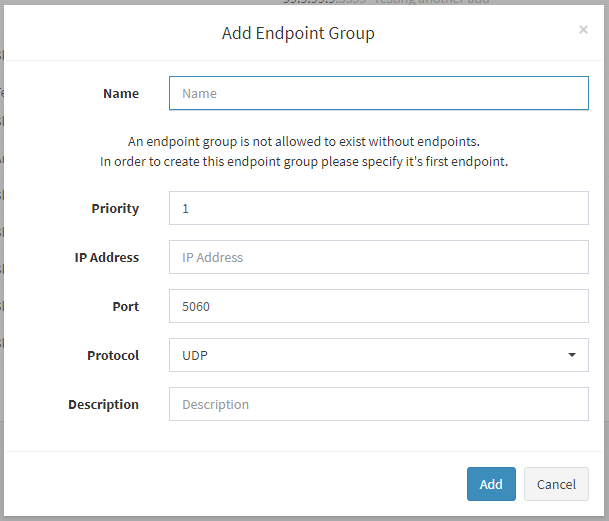
Task: Focus the Name input field
Action: [x=379, y=93]
